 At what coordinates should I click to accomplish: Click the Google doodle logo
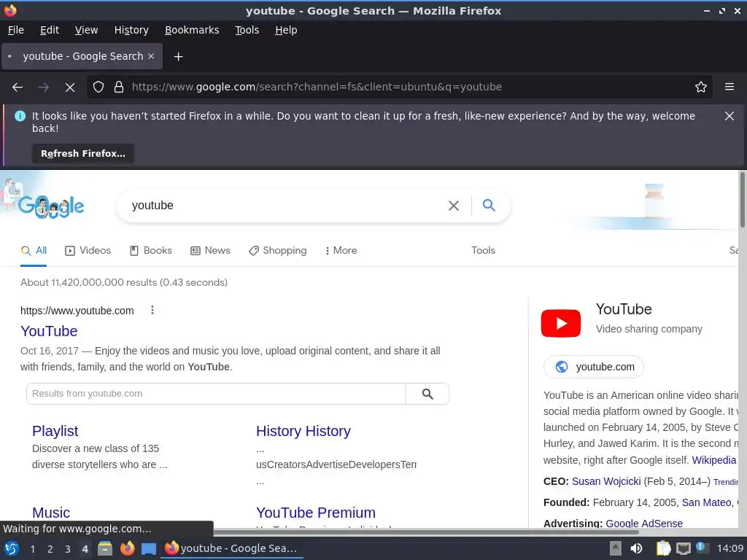50,206
